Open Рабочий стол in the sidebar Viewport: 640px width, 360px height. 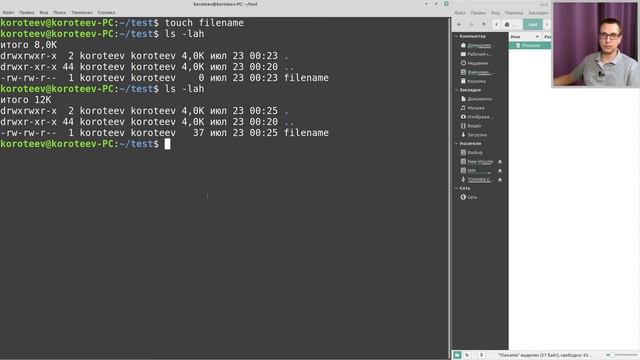[x=476, y=54]
